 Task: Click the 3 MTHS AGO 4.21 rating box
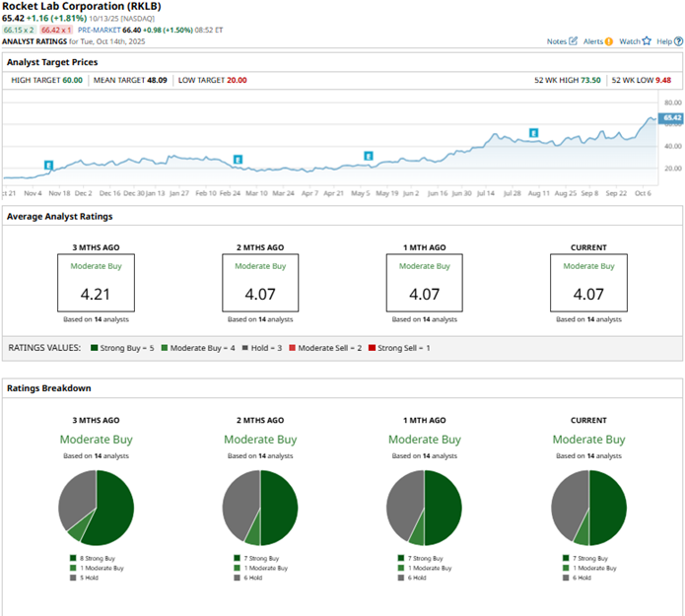click(x=97, y=283)
